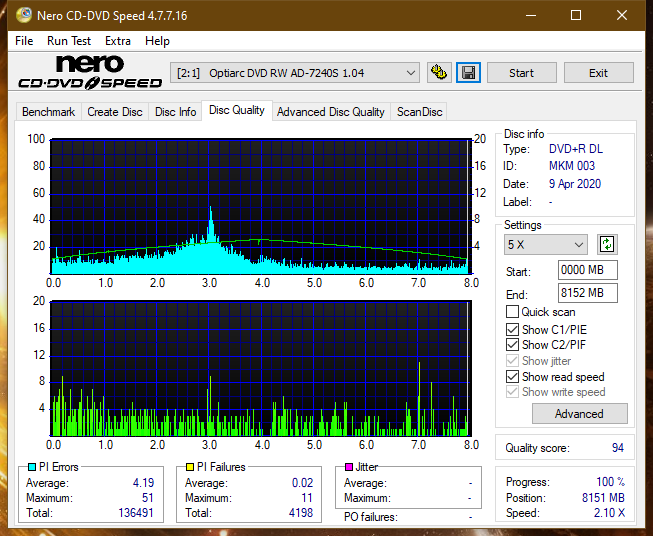This screenshot has height=536, width=653.
Task: Click the save floppy disk icon
Action: point(468,73)
